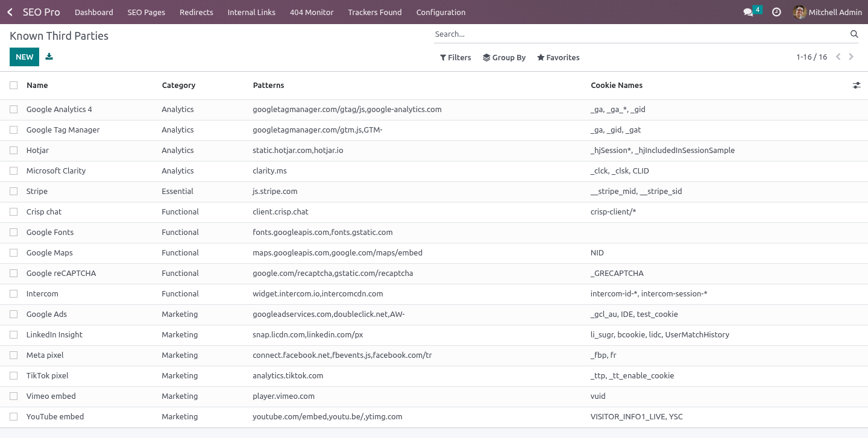Check the Hotjar row checkbox
Screen dimensions: 868x438
tap(14, 151)
